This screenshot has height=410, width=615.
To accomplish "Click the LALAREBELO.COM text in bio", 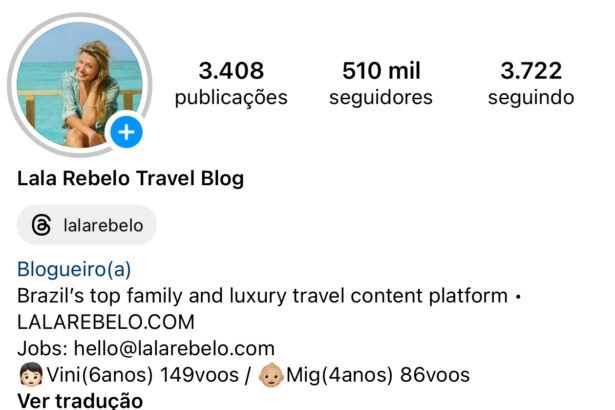I will tap(106, 322).
